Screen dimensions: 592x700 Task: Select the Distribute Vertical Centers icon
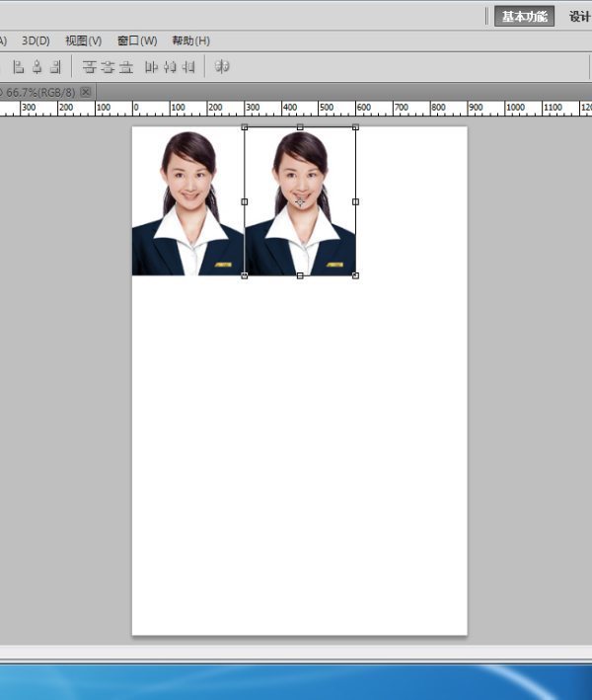108,67
